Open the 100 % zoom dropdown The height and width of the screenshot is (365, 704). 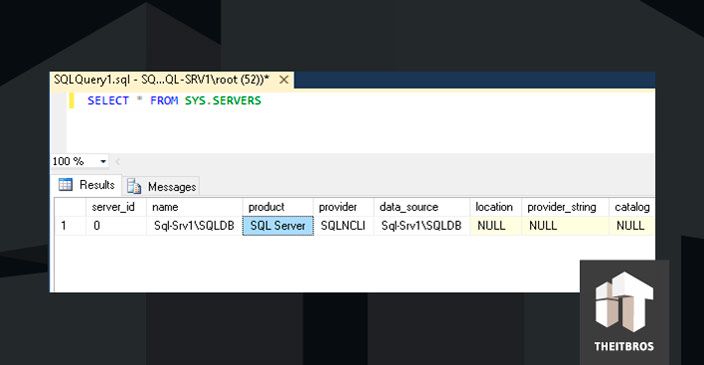(103, 161)
